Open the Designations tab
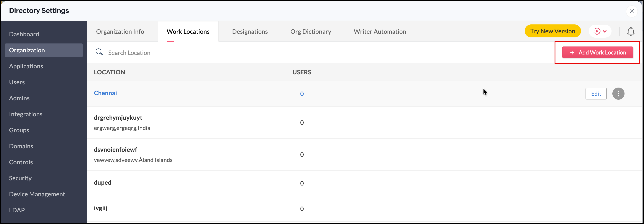Screen dimensions: 644x224 coord(250,32)
